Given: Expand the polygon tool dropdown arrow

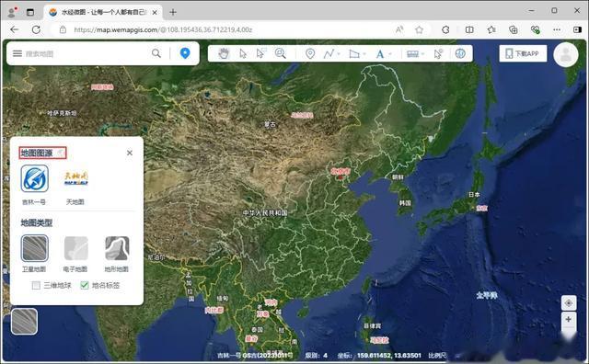Looking at the screenshot, I should click(x=364, y=54).
